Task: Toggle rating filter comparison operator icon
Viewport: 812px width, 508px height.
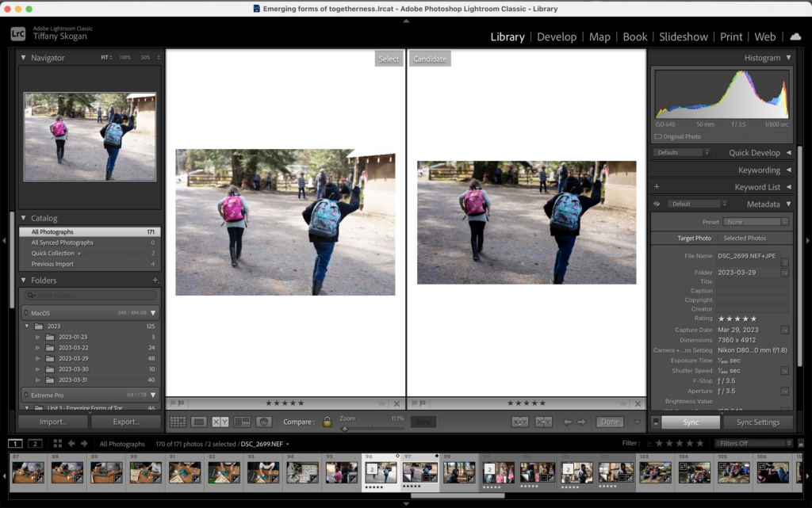Action: click(649, 443)
